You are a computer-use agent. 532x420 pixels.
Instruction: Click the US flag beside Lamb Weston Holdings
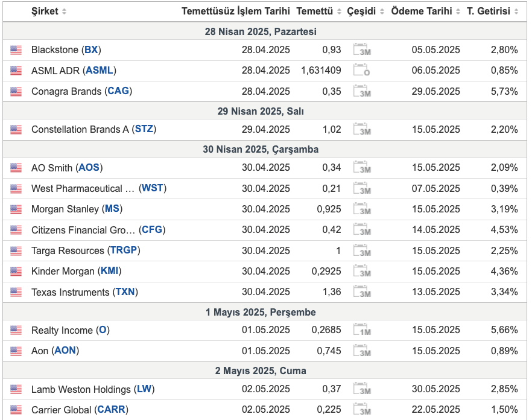[16, 389]
